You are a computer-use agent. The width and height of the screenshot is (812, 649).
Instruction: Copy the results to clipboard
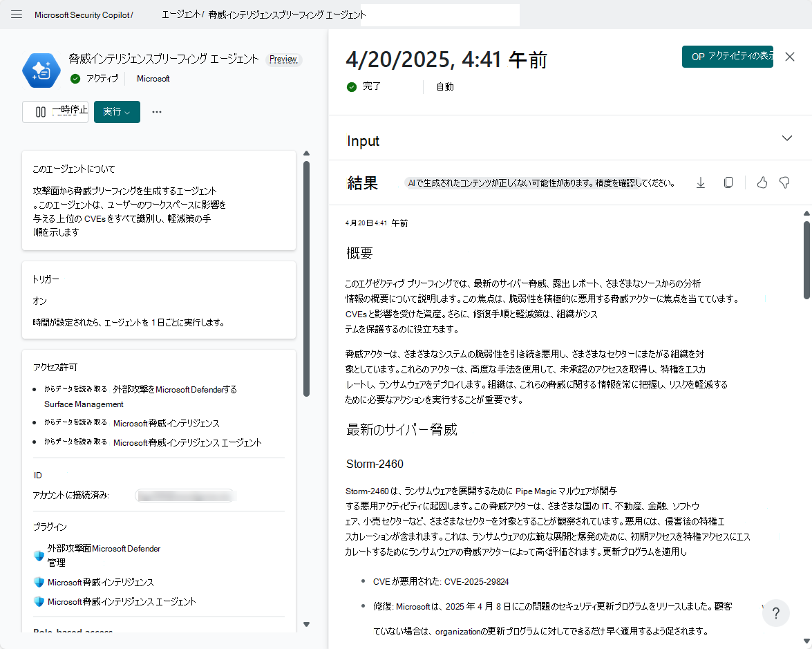pyautogui.click(x=728, y=182)
